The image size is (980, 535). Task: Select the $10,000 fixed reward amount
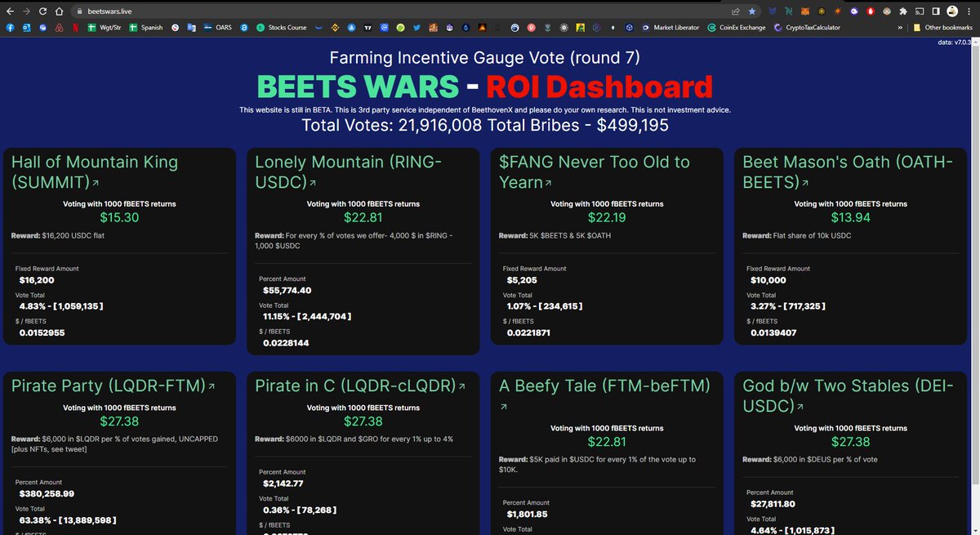click(769, 280)
